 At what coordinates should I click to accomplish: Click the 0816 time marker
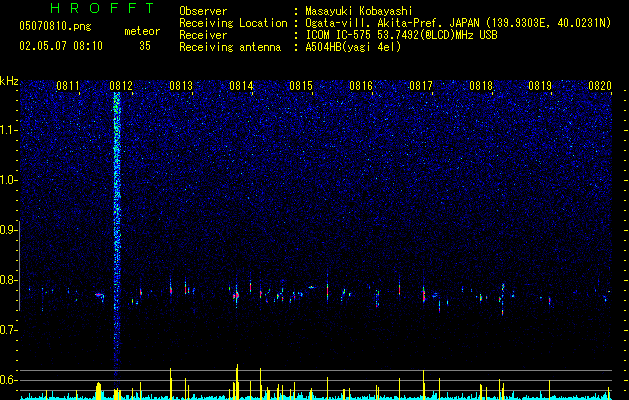coord(361,86)
